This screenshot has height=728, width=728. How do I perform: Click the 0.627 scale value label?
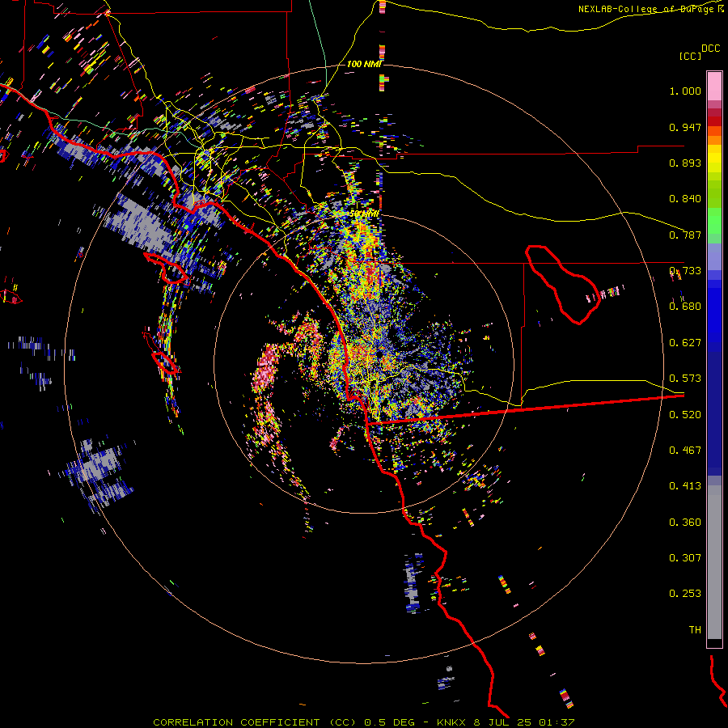[685, 343]
